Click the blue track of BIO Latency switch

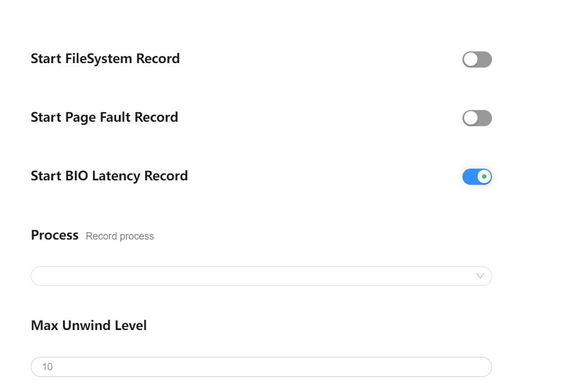point(469,177)
